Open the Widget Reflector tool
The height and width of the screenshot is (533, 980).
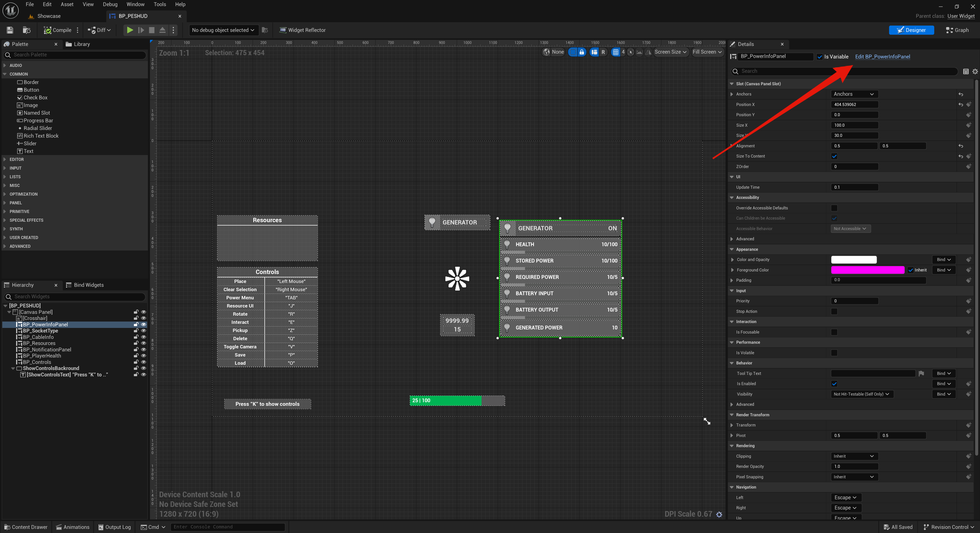pos(302,30)
